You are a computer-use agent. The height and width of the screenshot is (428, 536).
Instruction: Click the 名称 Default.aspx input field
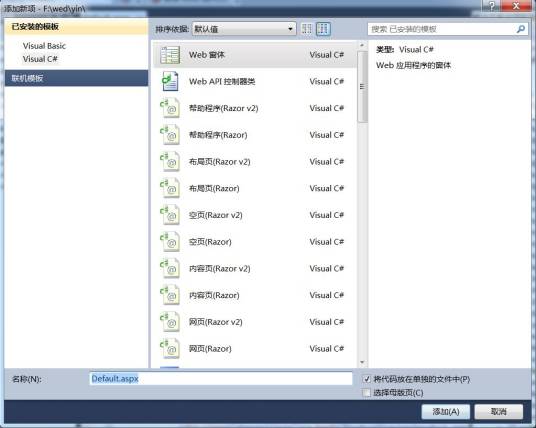221,379
